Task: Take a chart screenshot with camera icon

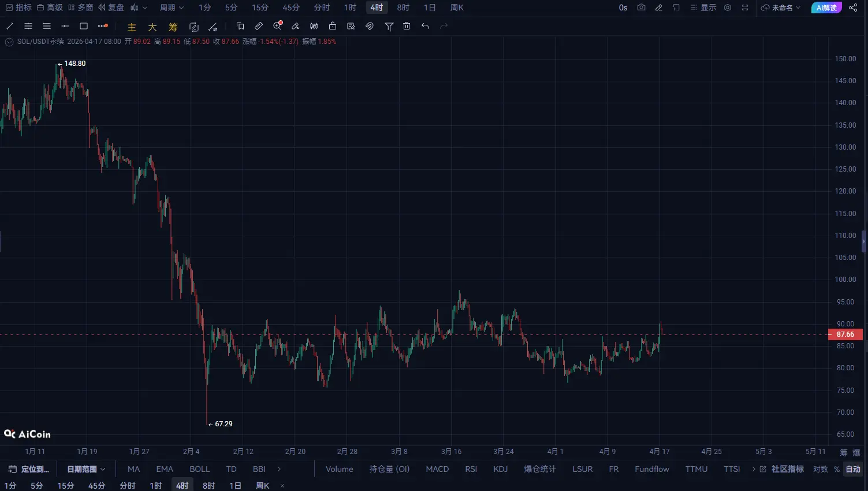Action: [641, 8]
